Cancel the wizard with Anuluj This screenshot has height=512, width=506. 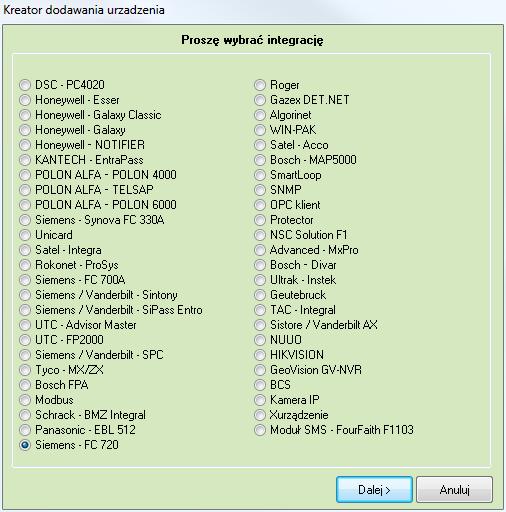tap(454, 489)
